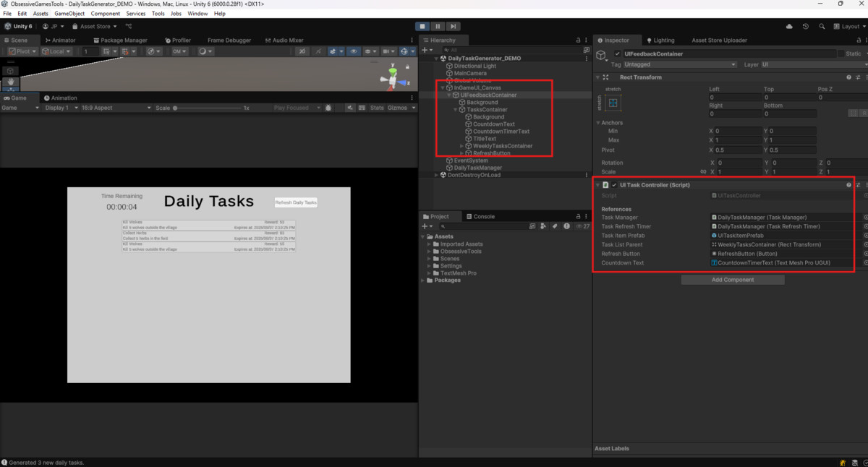
Task: Toggle the Static checkbox
Action: pyautogui.click(x=841, y=54)
